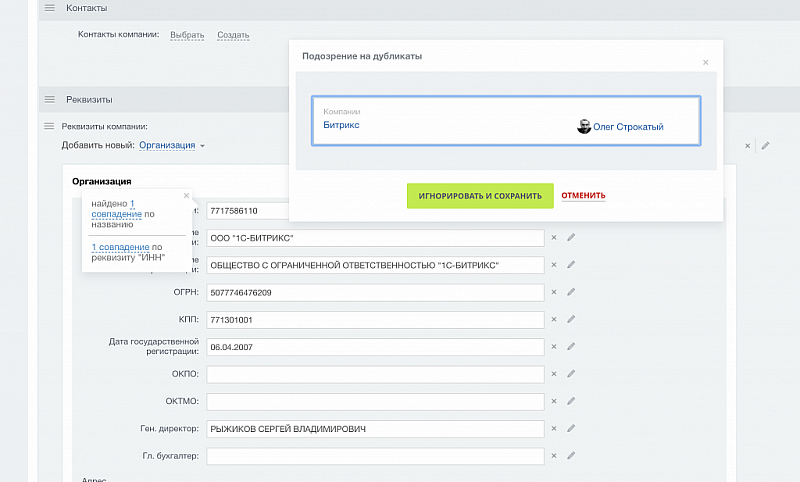Focus the empty ОКПО input
Viewport: 800px width, 482px height.
pos(376,374)
